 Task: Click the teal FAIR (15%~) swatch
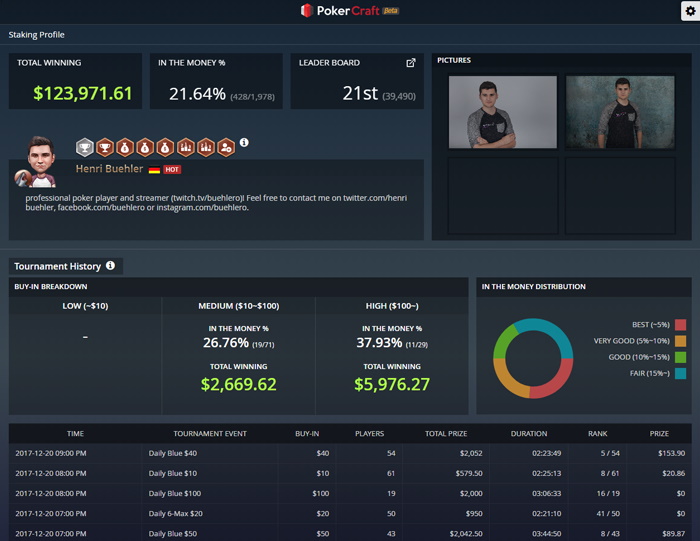click(680, 373)
